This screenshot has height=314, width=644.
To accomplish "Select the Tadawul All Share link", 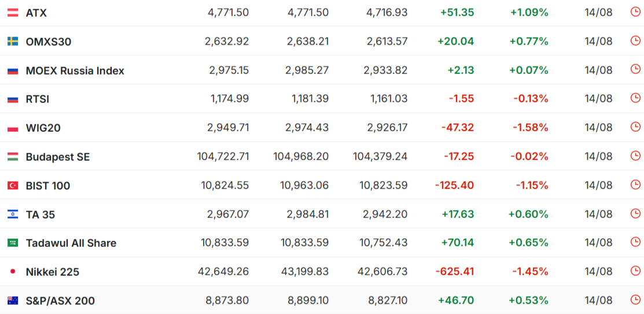I will coord(71,243).
